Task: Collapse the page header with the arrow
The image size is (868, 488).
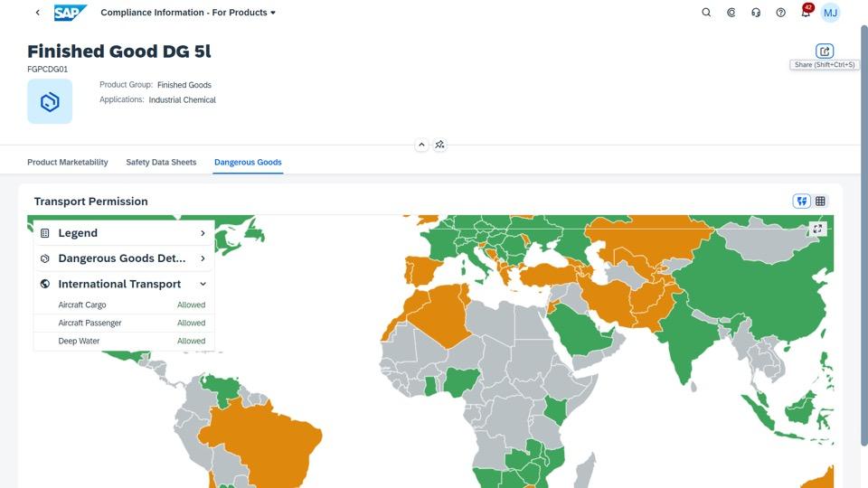Action: pyautogui.click(x=421, y=145)
